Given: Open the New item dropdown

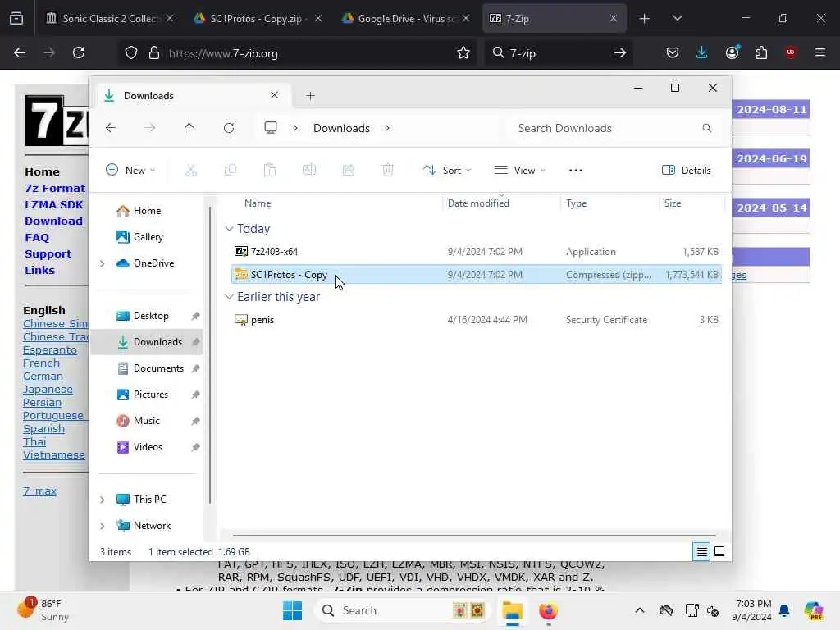Looking at the screenshot, I should (130, 171).
